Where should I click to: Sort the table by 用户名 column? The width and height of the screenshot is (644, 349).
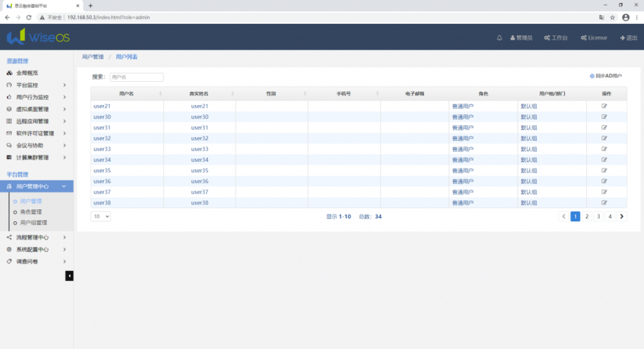[126, 94]
